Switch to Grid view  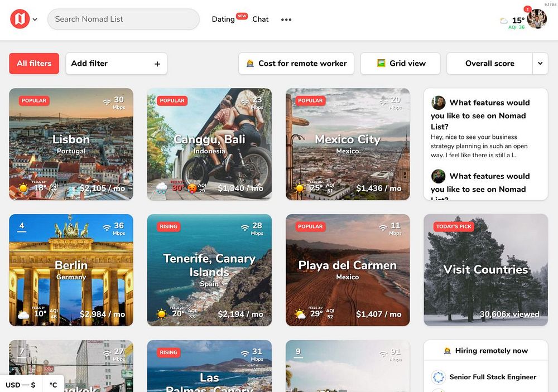[400, 64]
